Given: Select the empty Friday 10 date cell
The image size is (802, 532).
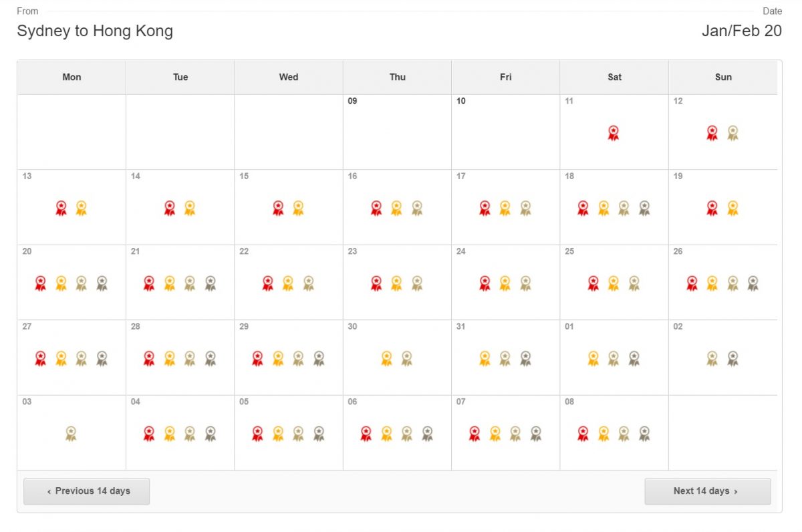Looking at the screenshot, I should click(x=506, y=132).
